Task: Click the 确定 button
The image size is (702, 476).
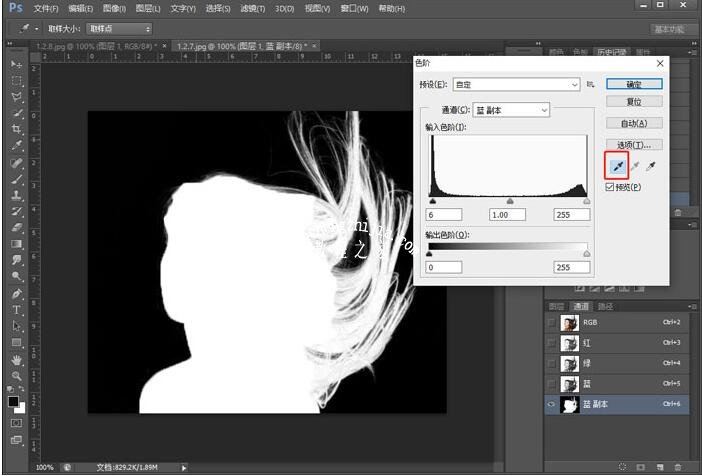Action: pos(634,85)
